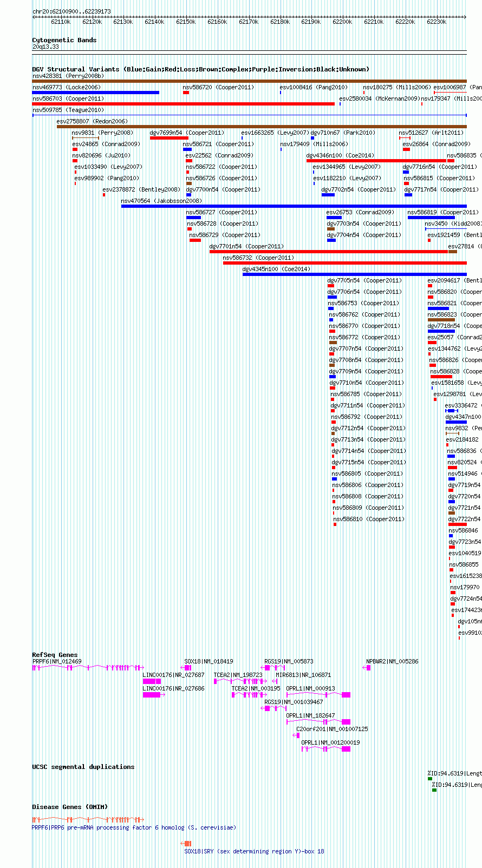Click the esv989902 (Pang2010) label
482x868 pixels.
pos(107,178)
